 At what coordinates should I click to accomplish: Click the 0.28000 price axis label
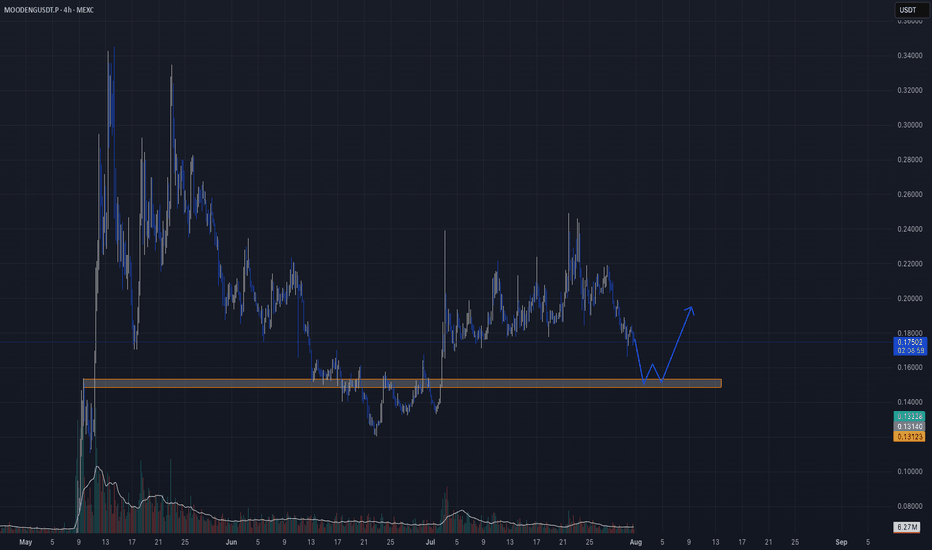pyautogui.click(x=910, y=160)
